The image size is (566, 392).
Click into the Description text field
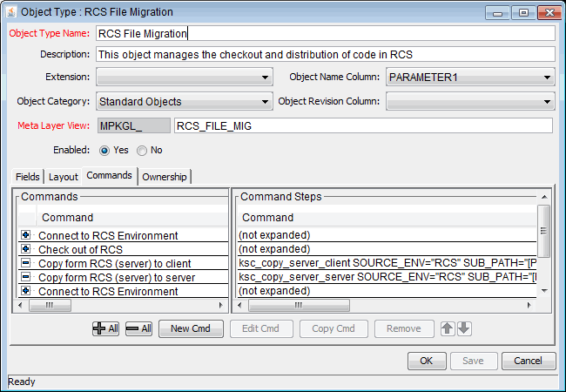324,54
